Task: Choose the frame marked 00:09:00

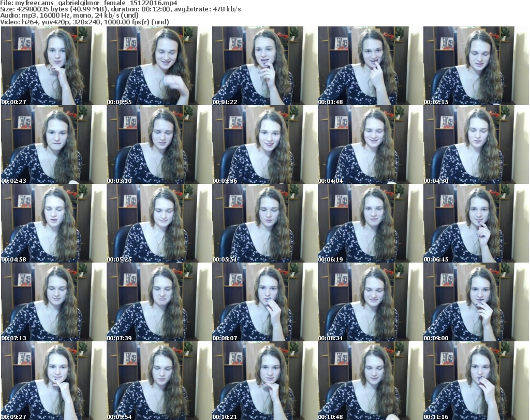Action: [476, 302]
